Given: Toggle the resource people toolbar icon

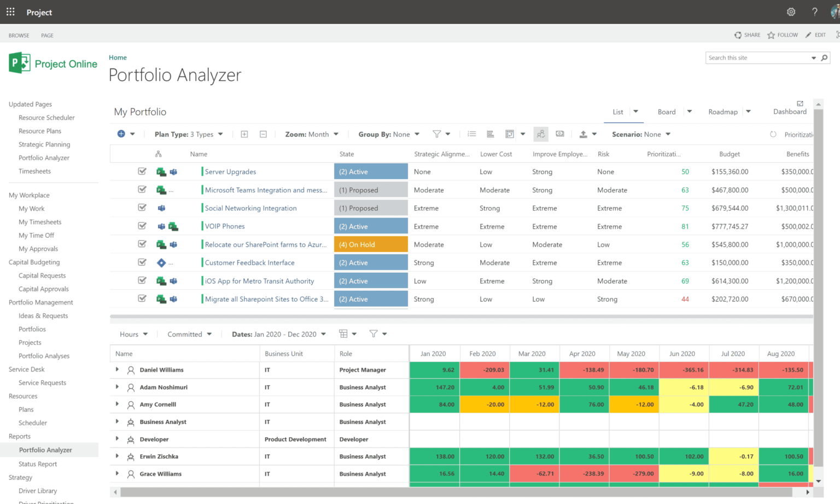Looking at the screenshot, I should (x=541, y=134).
